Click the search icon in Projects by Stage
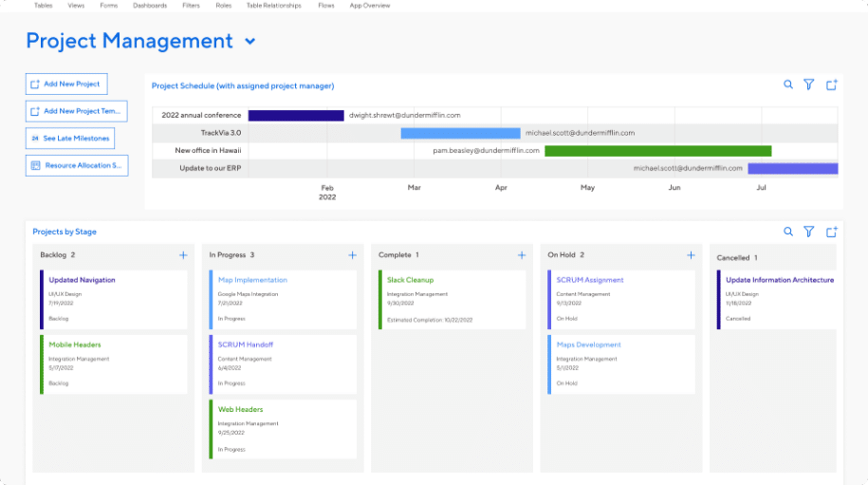The image size is (868, 485). pyautogui.click(x=788, y=232)
